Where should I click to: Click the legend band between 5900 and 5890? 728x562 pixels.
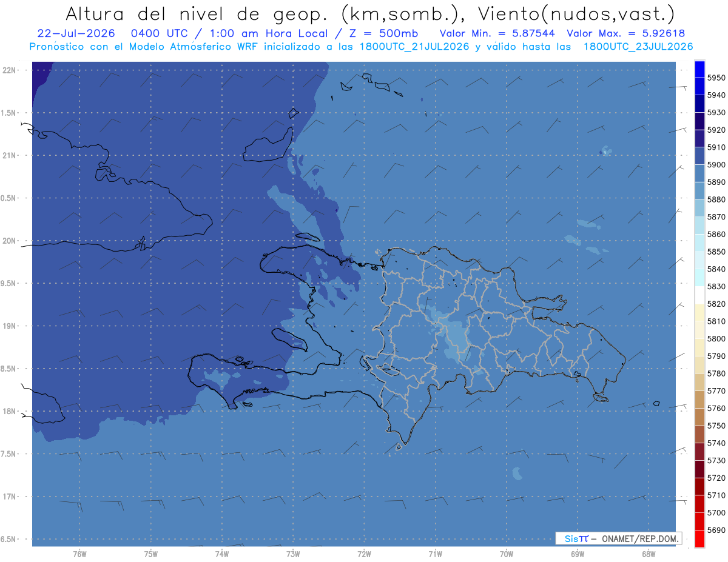699,173
